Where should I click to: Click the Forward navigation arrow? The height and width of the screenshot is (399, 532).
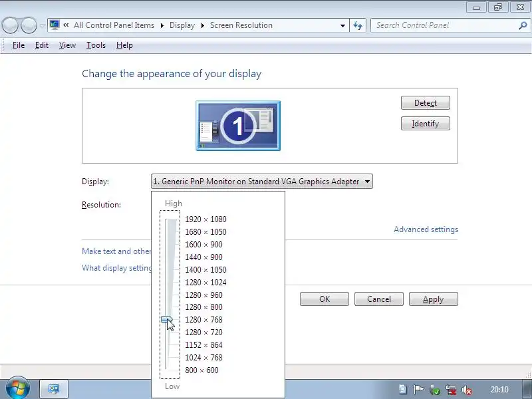(x=29, y=25)
